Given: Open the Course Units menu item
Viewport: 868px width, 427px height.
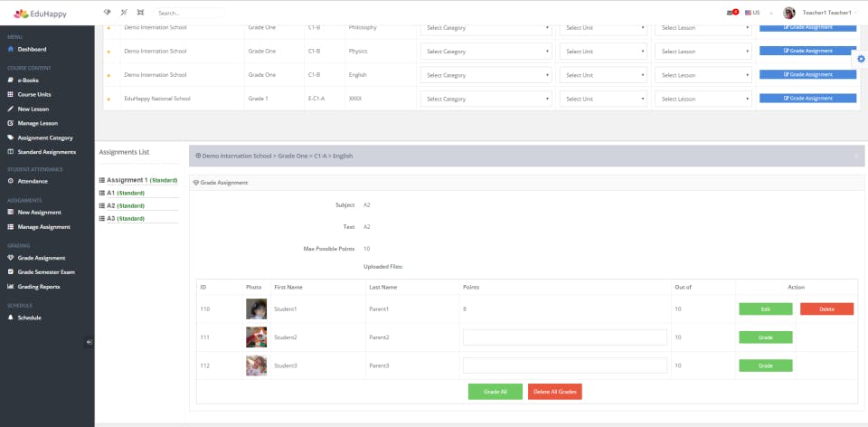Looking at the screenshot, I should (x=33, y=95).
